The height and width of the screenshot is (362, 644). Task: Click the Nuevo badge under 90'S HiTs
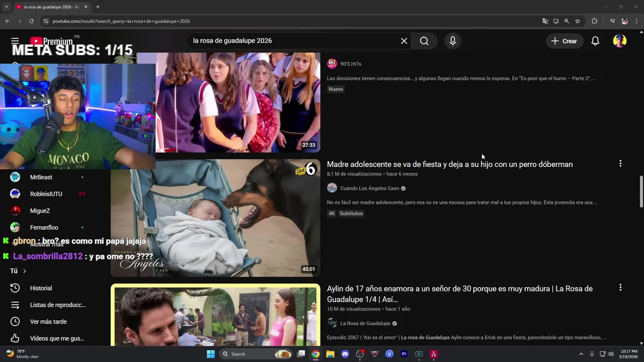click(336, 89)
